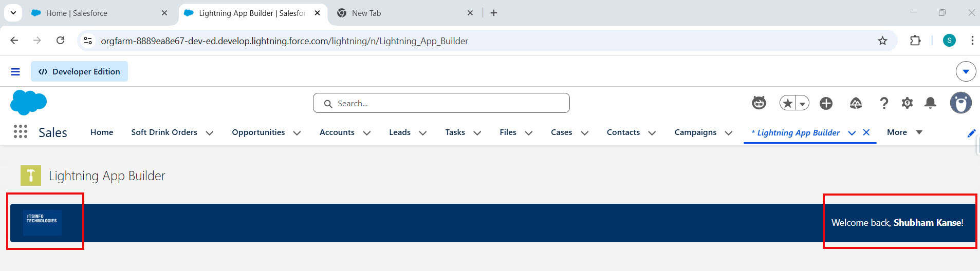Viewport: 980px width, 271px height.
Task: Click the pencil icon to edit navigation
Action: click(971, 133)
